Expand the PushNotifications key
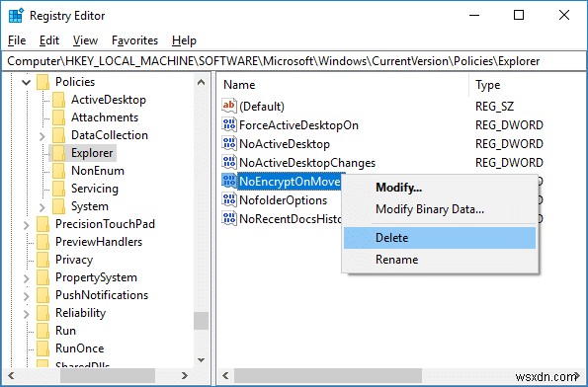 27,296
